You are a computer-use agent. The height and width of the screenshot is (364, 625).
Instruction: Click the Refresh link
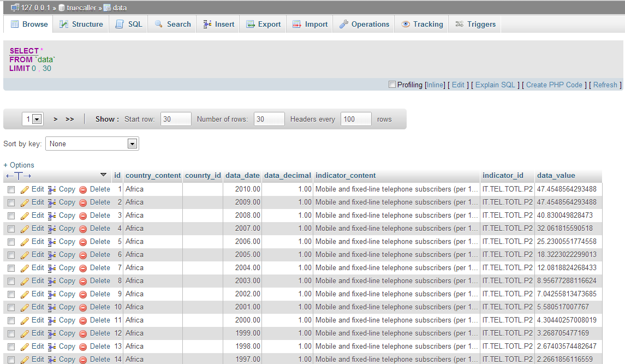[x=605, y=85]
